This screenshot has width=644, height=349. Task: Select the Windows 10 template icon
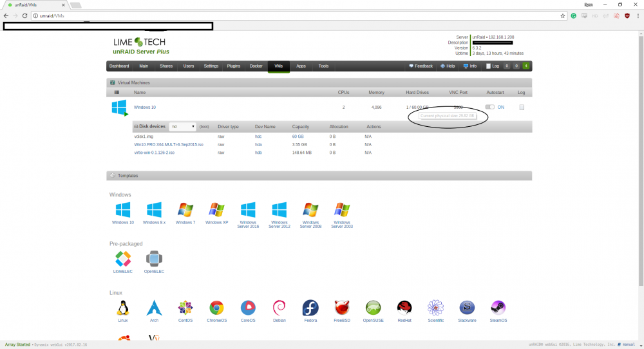pyautogui.click(x=123, y=210)
